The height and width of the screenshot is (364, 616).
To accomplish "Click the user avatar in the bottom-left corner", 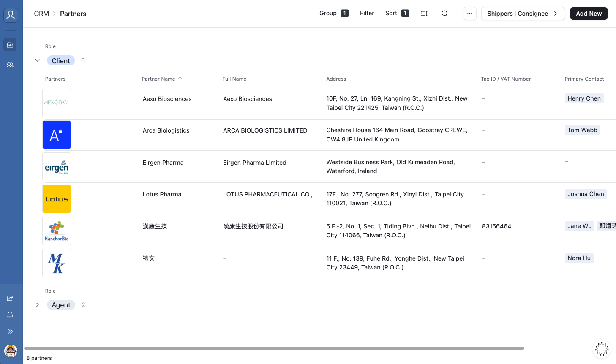I will click(x=10, y=351).
